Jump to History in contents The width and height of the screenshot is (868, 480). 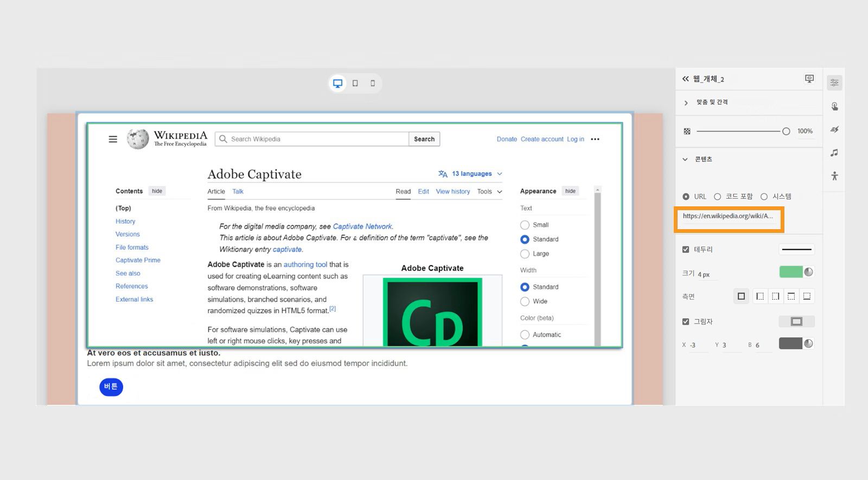125,222
